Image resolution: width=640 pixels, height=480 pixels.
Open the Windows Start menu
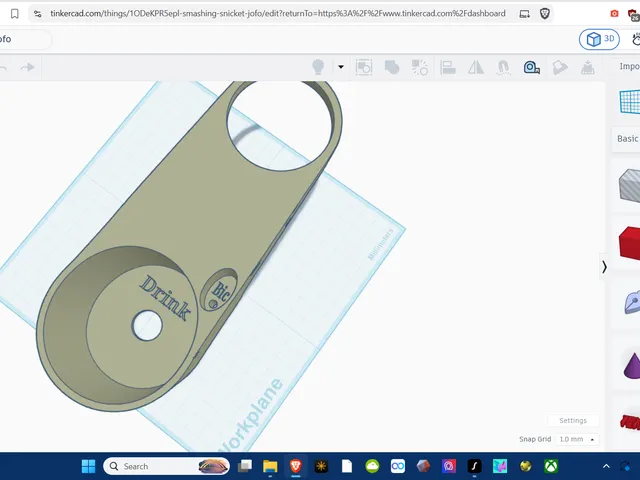click(88, 466)
